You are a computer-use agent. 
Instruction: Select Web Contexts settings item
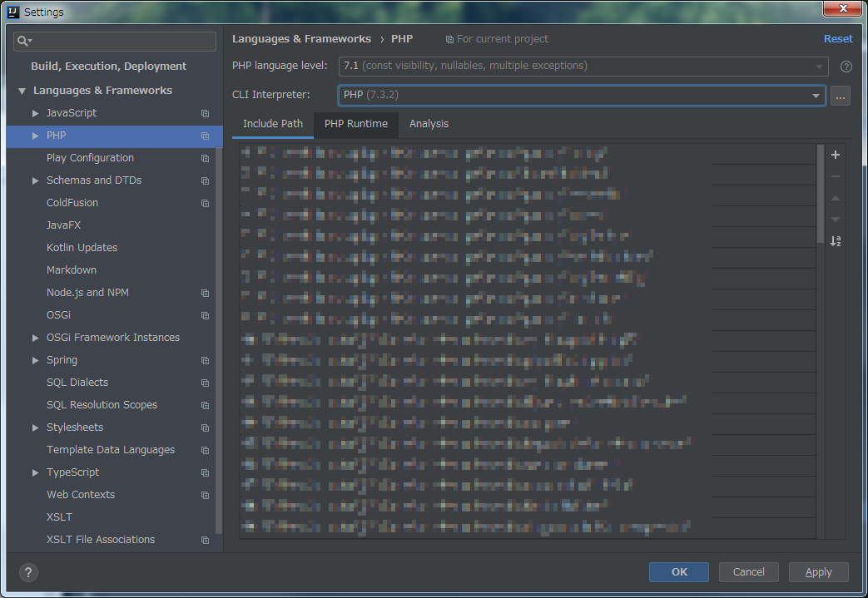[81, 495]
